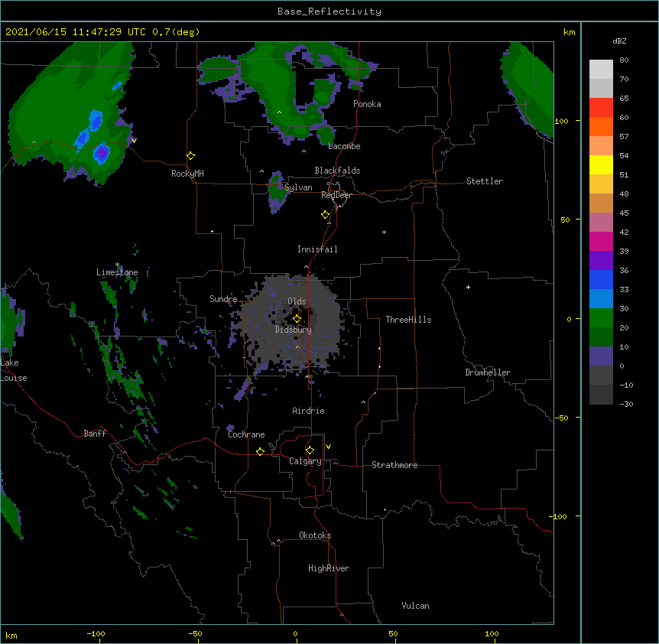Click the HighRiver label

(x=329, y=568)
